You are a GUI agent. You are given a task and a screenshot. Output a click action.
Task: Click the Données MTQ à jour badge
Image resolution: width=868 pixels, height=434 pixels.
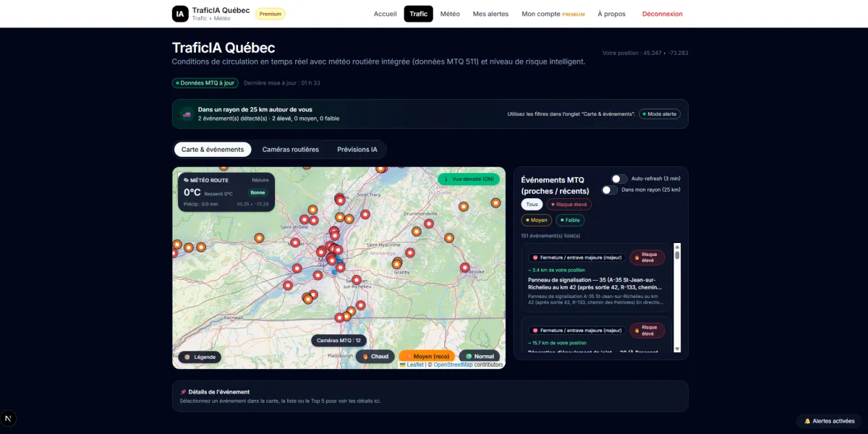coord(205,83)
